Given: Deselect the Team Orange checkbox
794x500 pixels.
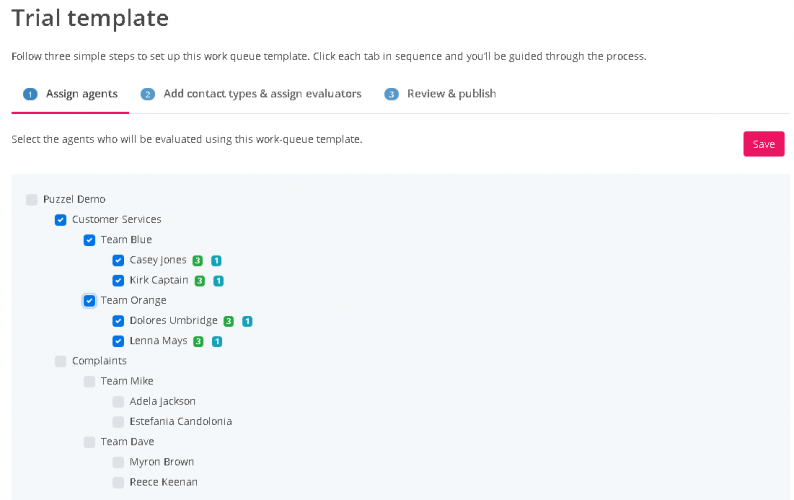Looking at the screenshot, I should 90,300.
